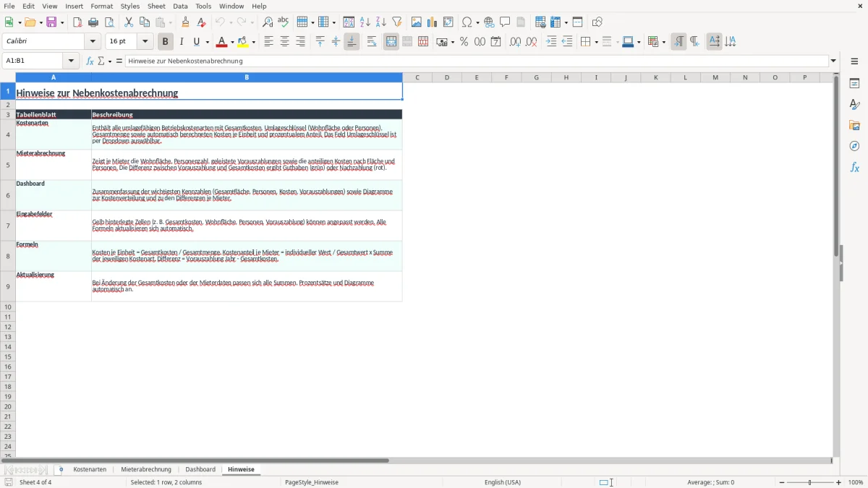
Task: Open the Open-file recent documents arrow
Action: click(x=40, y=22)
